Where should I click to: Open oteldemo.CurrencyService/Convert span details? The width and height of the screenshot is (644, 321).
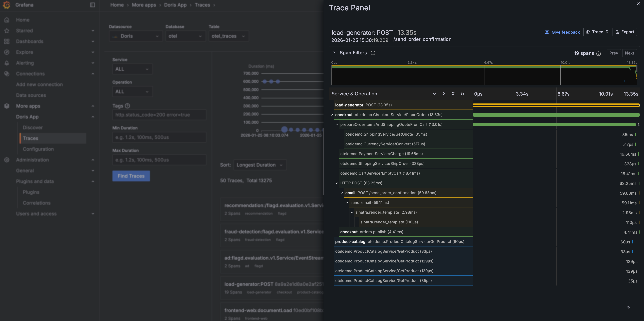[x=408, y=144]
